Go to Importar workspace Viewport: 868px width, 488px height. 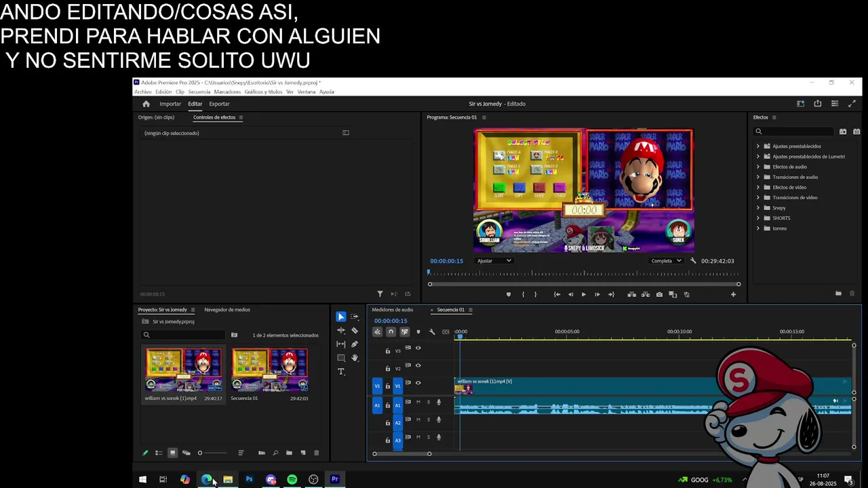pyautogui.click(x=170, y=104)
